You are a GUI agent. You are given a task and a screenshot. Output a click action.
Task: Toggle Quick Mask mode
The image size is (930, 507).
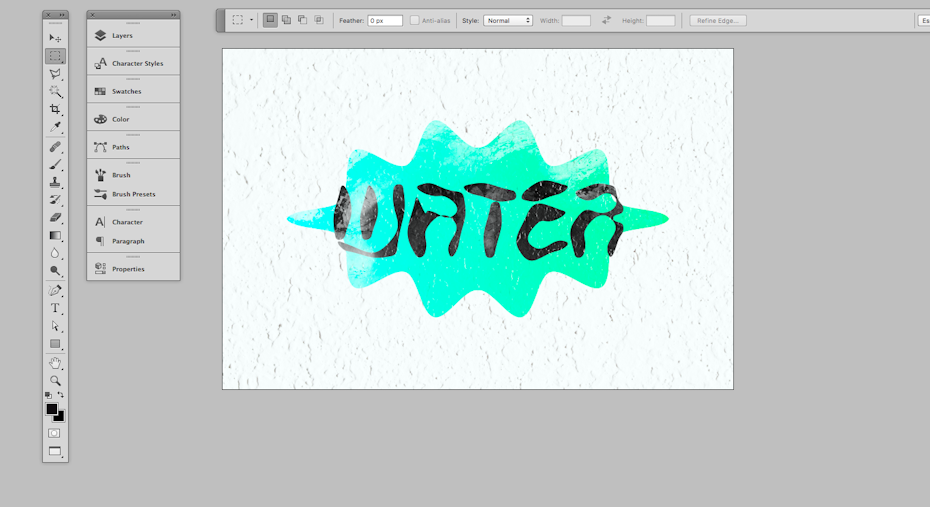pyautogui.click(x=55, y=433)
